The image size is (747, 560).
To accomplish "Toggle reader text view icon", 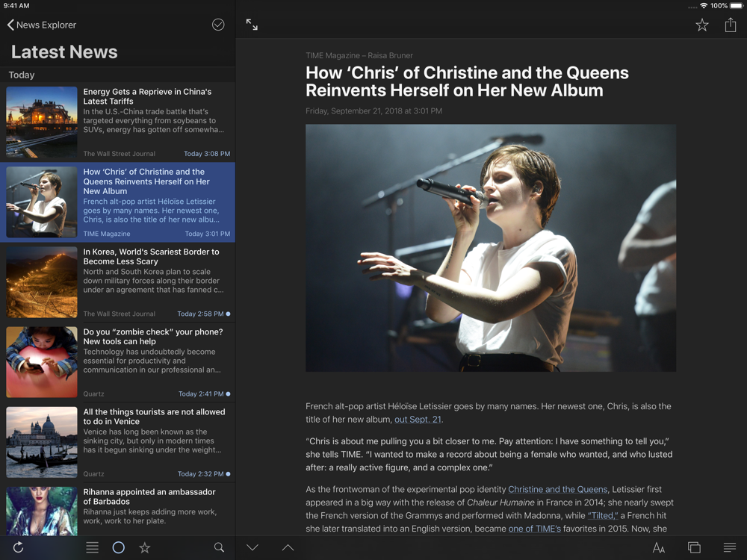I will [x=729, y=547].
